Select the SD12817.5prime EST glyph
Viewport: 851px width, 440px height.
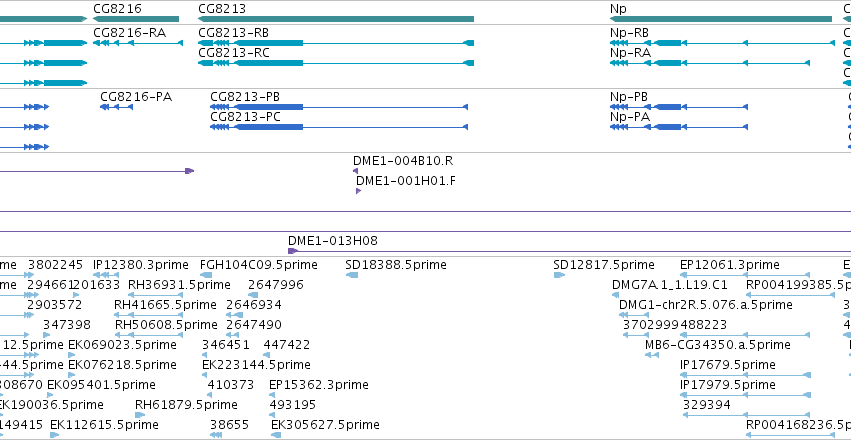click(x=560, y=275)
